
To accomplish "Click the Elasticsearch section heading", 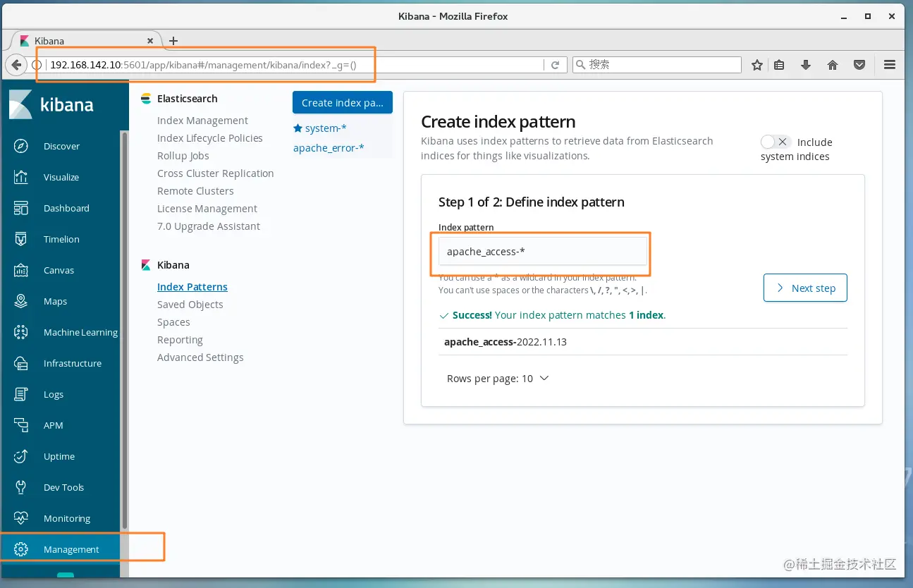I will (x=187, y=99).
